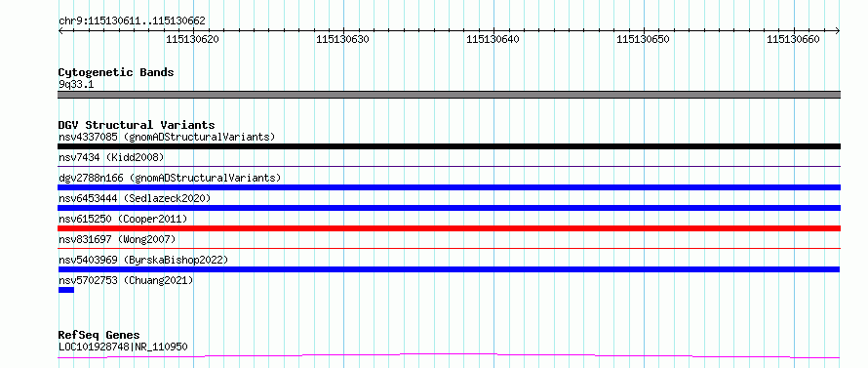Open variant nsv5403969 (ByrskaBishop2022) label
Screen dimensions: 868x368
point(143,260)
